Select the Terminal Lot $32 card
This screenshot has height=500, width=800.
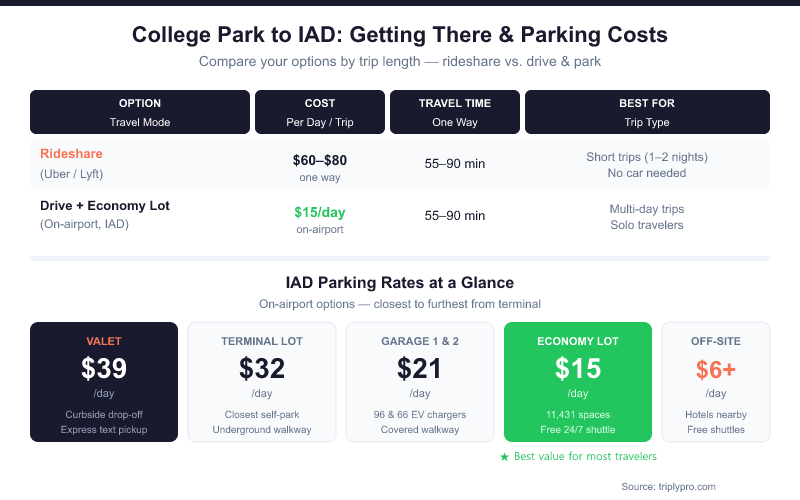(x=262, y=381)
